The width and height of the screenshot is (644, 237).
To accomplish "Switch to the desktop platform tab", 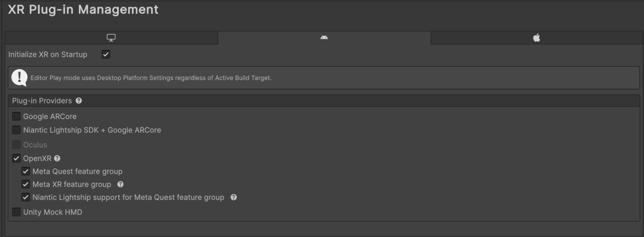I will point(111,37).
